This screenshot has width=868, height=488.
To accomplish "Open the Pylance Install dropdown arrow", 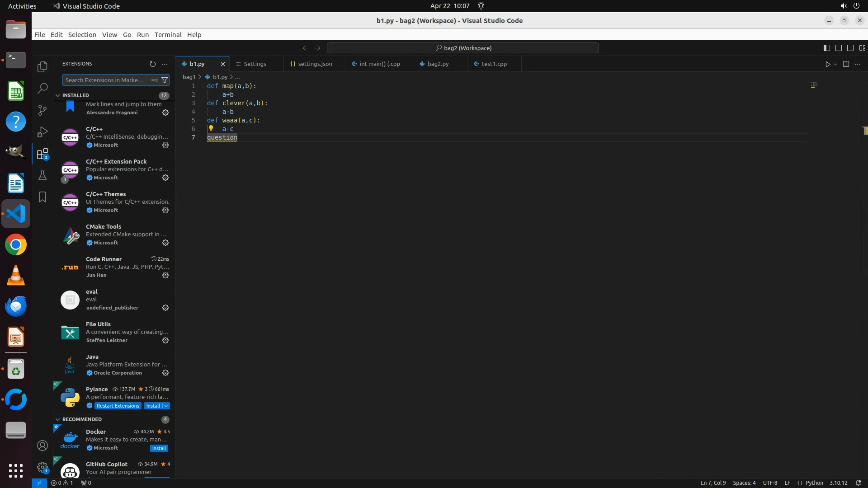I will point(166,406).
